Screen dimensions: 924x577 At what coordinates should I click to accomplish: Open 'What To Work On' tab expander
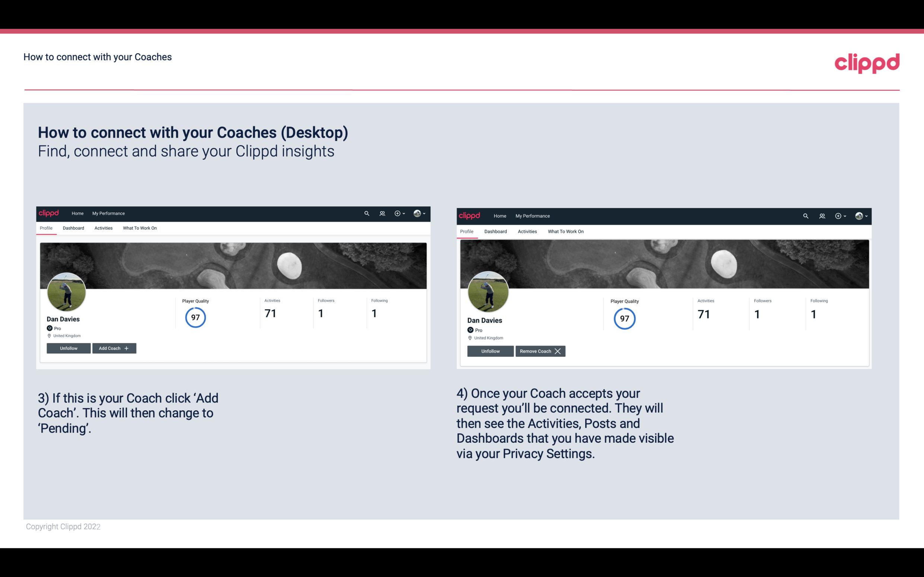coord(139,228)
